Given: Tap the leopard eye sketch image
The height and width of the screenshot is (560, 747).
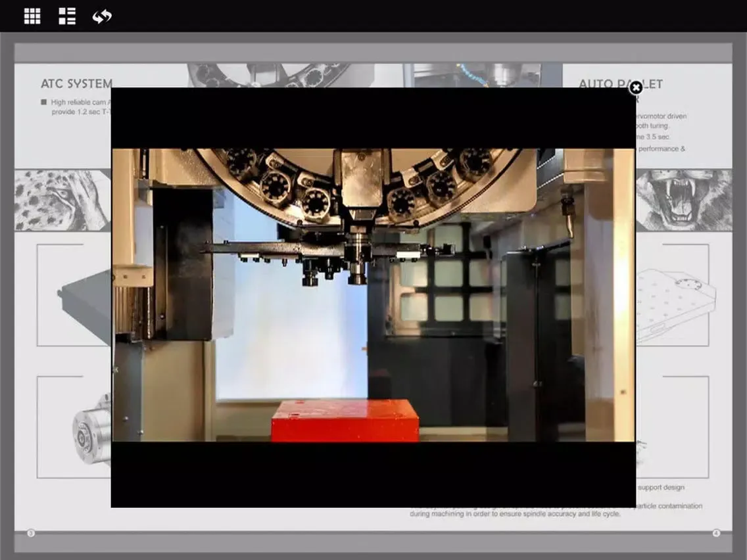Looking at the screenshot, I should click(x=62, y=200).
